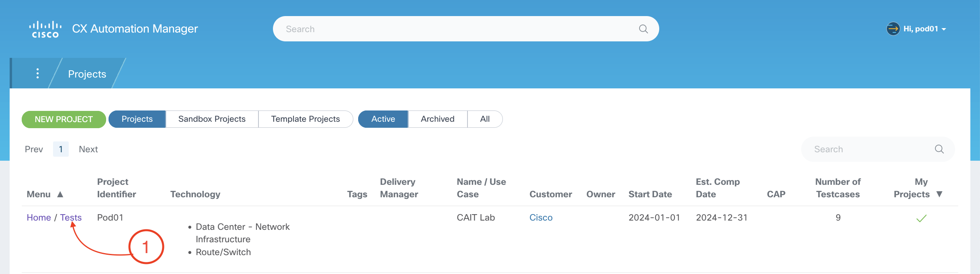Go to the Next page
This screenshot has height=274, width=980.
point(88,149)
